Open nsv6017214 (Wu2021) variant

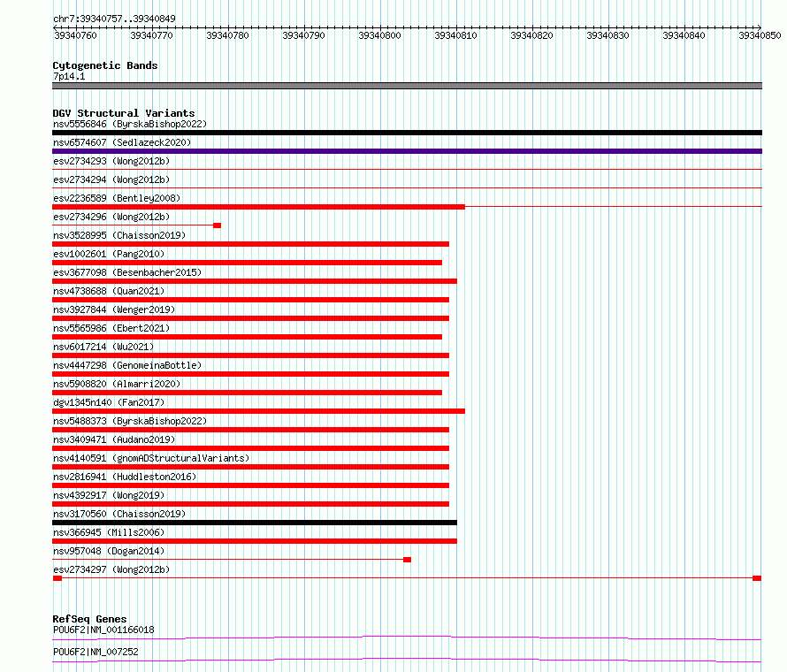(103, 347)
